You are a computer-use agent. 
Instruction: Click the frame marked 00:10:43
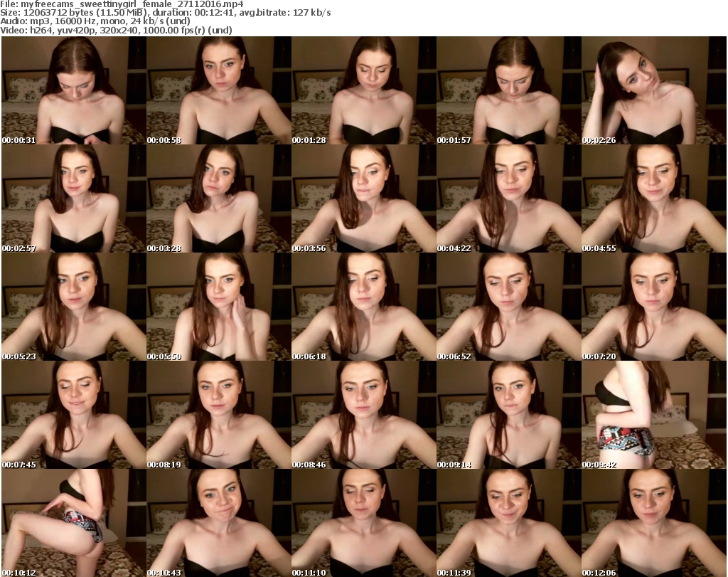[218, 523]
